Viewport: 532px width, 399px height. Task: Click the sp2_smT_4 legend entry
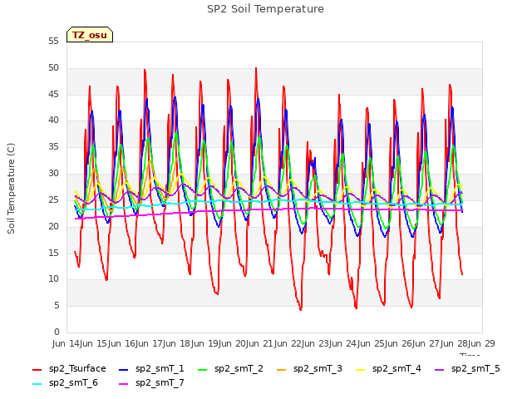coord(388,368)
